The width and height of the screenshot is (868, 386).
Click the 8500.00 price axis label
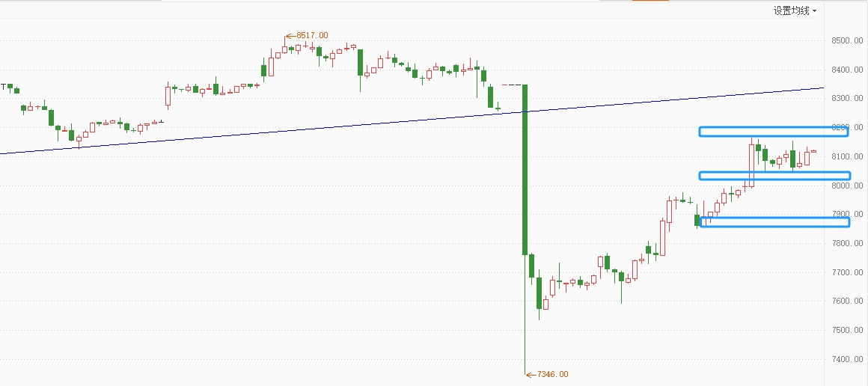(846, 40)
